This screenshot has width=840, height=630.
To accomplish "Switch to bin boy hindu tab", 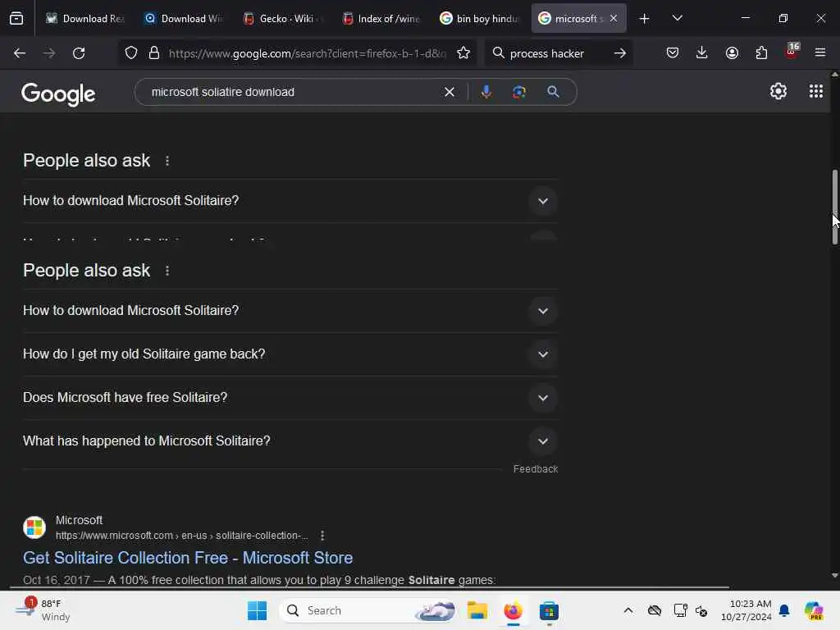I will 478,19.
